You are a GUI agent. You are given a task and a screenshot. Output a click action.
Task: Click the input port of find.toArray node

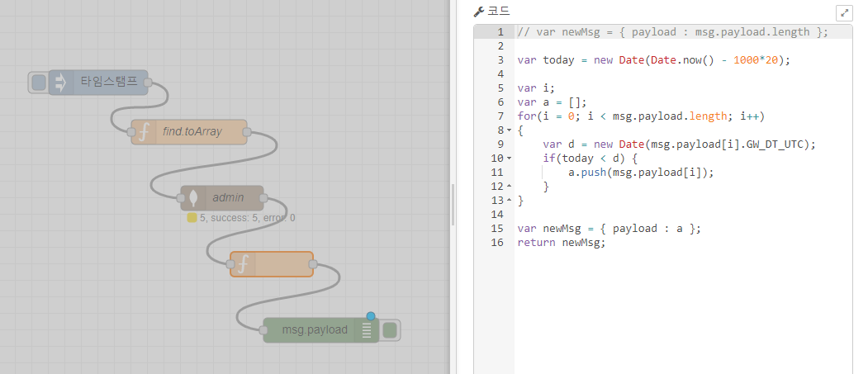131,131
